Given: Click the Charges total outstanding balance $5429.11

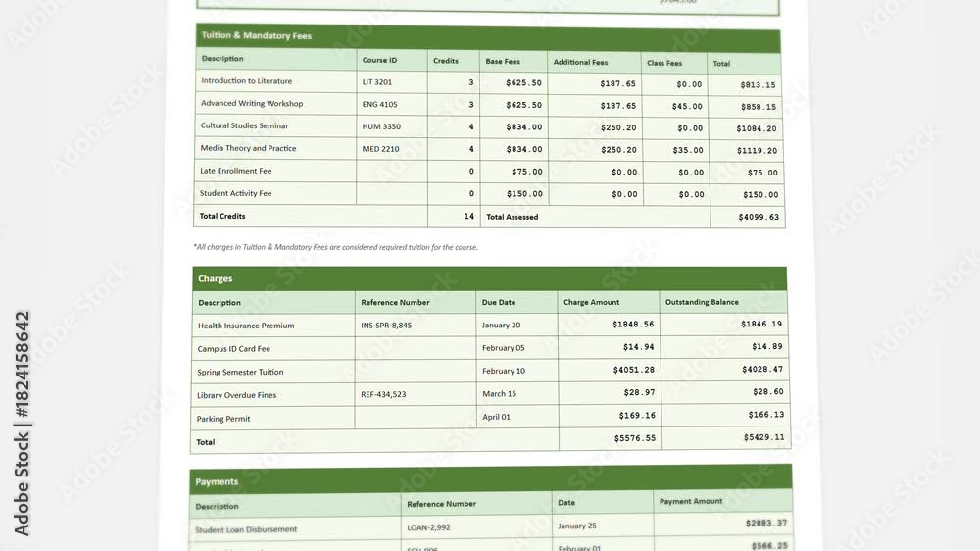Looking at the screenshot, I should click(763, 437).
